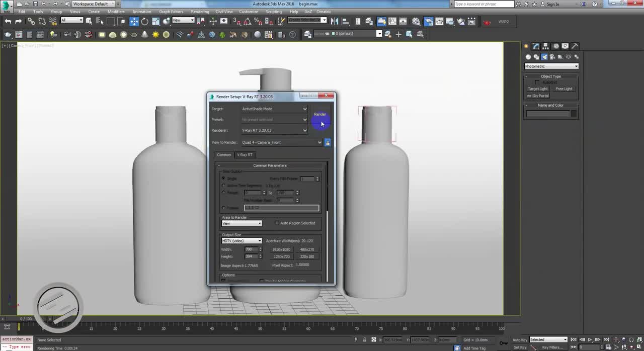Open the Output Size HDTV dropdown

pos(242,241)
